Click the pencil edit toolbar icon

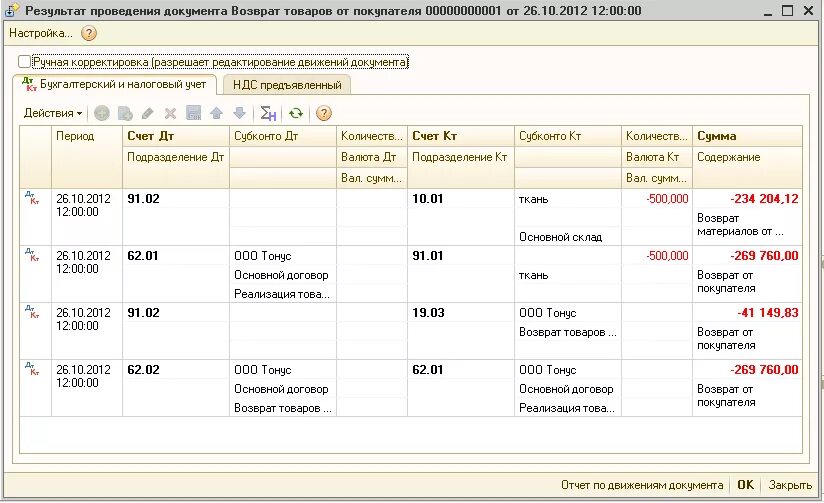148,113
